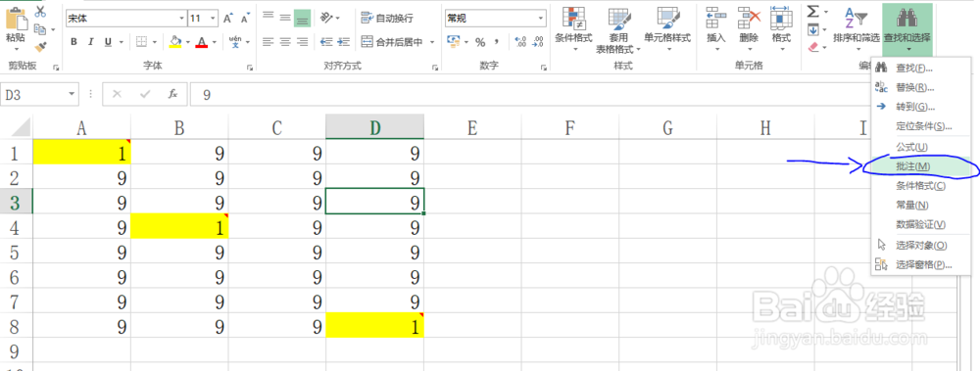Toggle the highlighted bottom alignment
Screen dimensions: 980x371
(303, 19)
